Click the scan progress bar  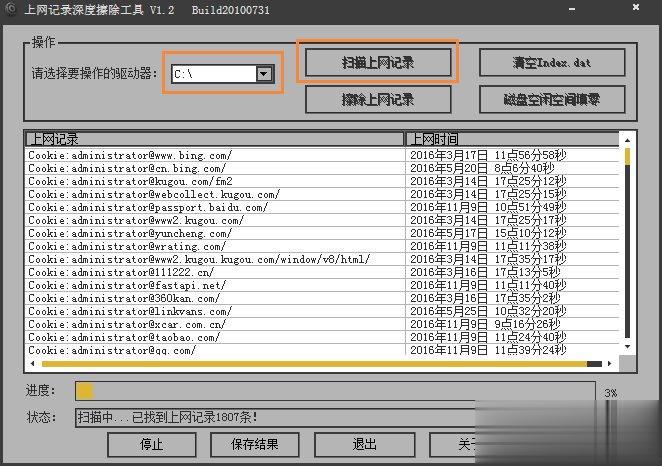point(335,391)
